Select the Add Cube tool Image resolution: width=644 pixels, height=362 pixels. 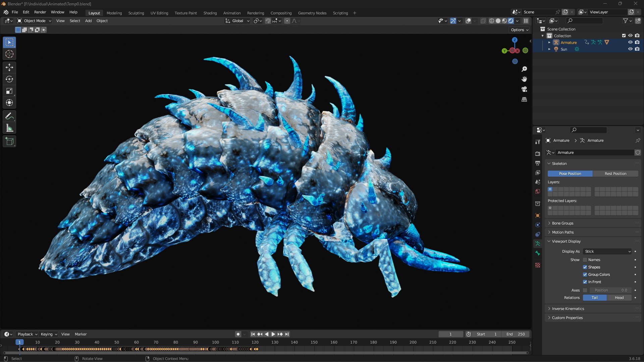click(9, 141)
